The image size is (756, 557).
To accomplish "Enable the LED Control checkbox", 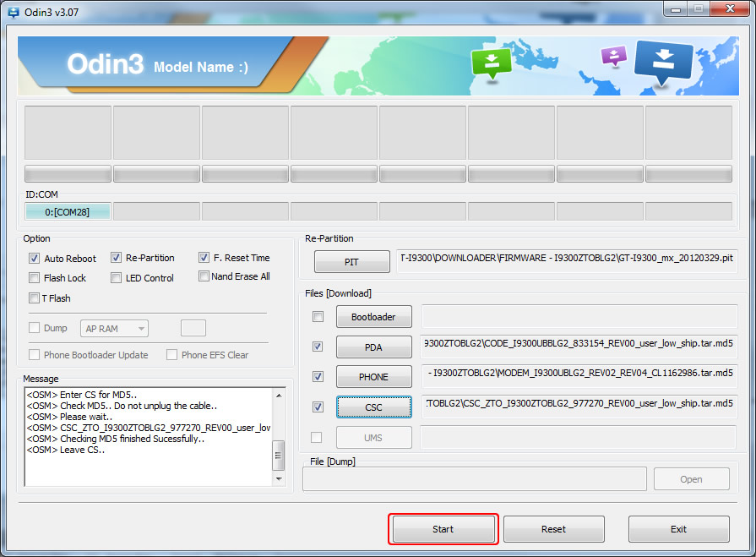I will [x=117, y=278].
